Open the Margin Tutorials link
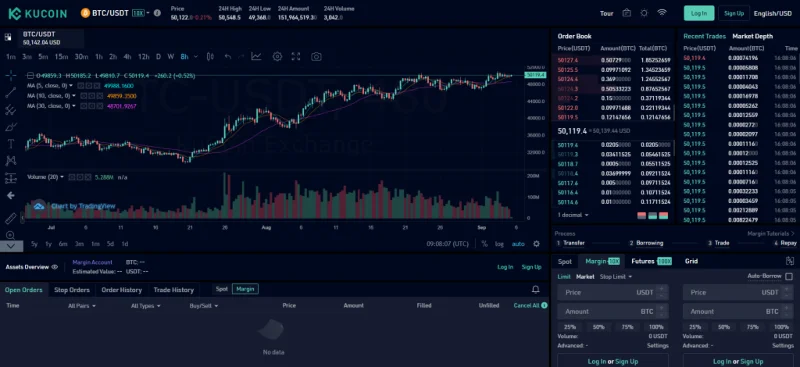 pos(771,233)
